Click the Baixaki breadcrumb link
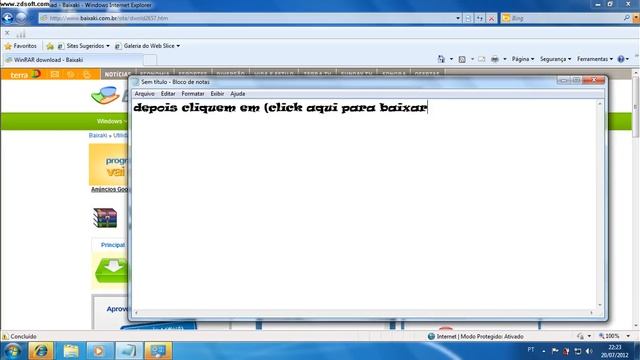Image resolution: width=640 pixels, height=360 pixels. tap(98, 136)
